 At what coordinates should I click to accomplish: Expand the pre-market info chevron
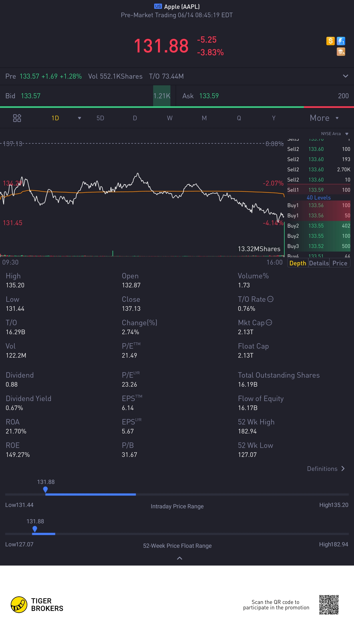pos(345,76)
